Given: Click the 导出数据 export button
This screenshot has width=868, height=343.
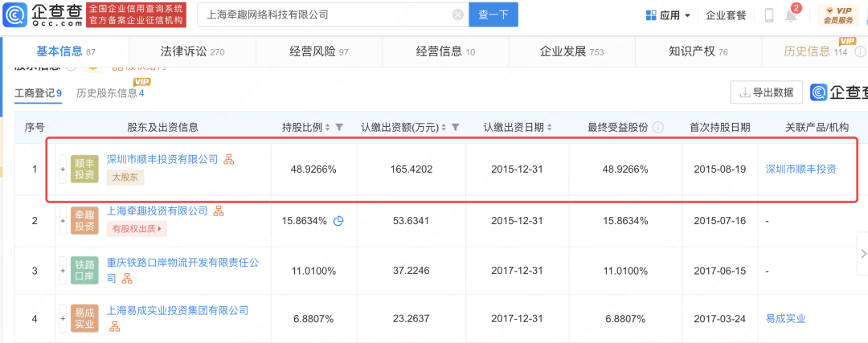Looking at the screenshot, I should pos(767,92).
